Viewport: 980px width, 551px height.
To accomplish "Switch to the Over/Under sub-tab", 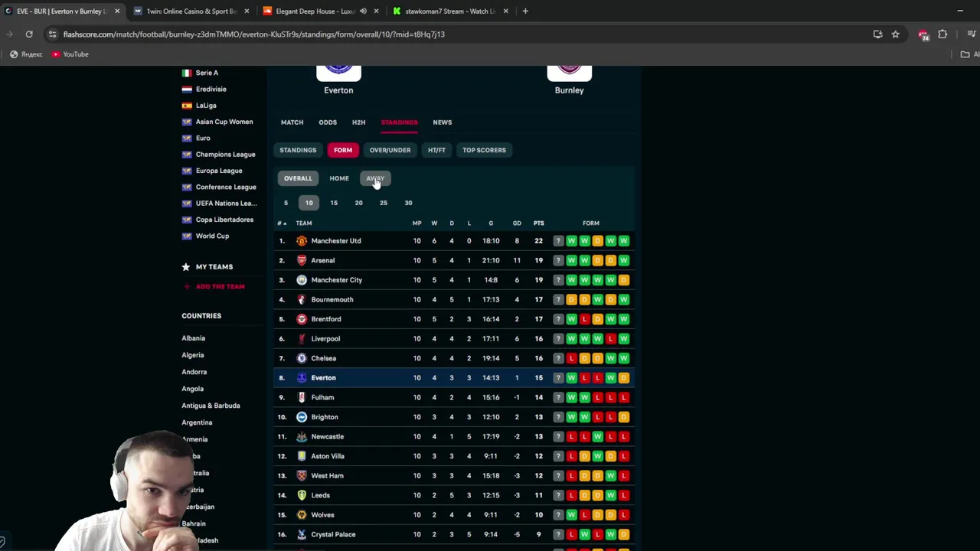I will pos(390,150).
